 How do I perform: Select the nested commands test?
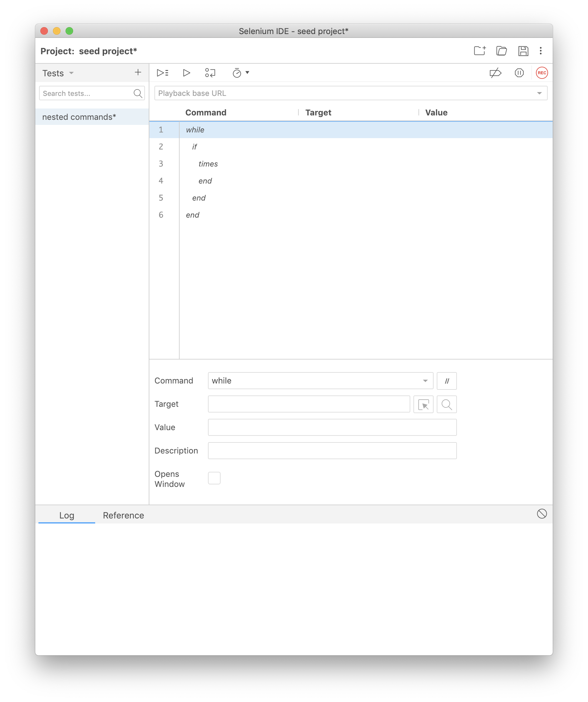click(79, 117)
